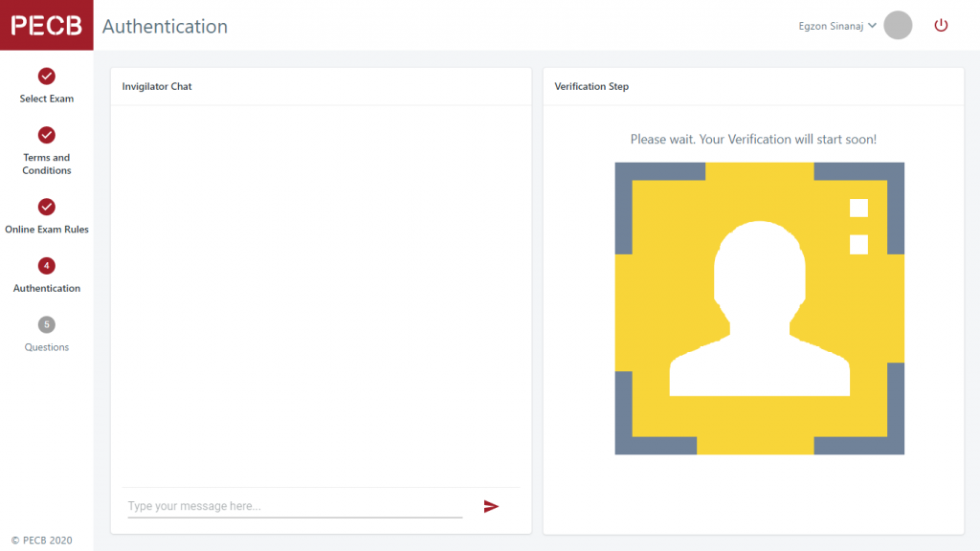980x551 pixels.
Task: Send the chat message with arrow icon
Action: (x=491, y=506)
